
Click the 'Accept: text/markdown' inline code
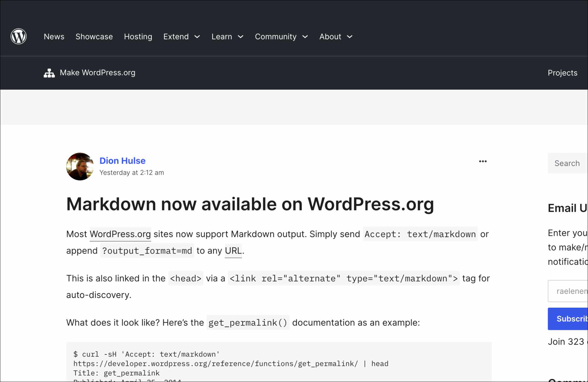[x=420, y=234]
